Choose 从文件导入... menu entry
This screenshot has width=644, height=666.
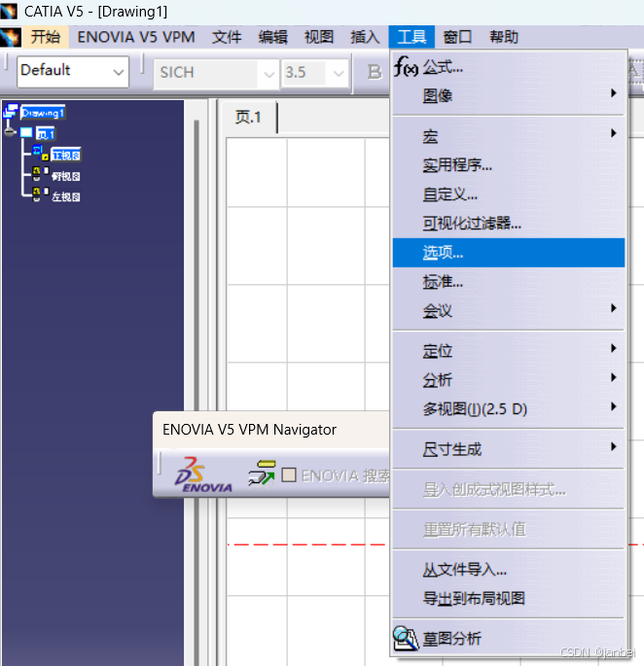coord(509,569)
